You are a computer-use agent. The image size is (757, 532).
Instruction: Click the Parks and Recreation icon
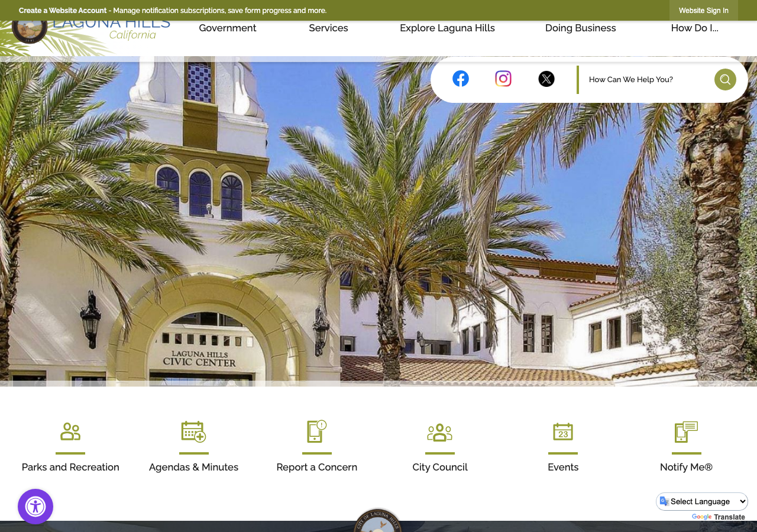[x=70, y=432]
